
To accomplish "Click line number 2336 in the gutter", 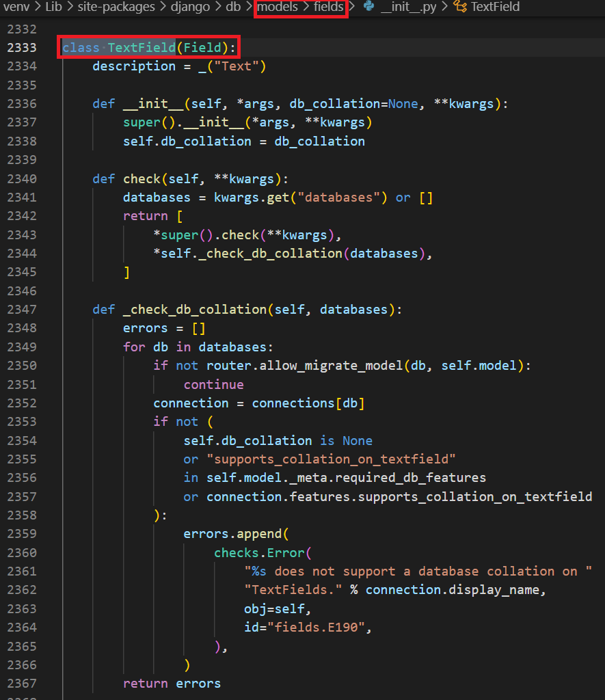I will point(22,104).
